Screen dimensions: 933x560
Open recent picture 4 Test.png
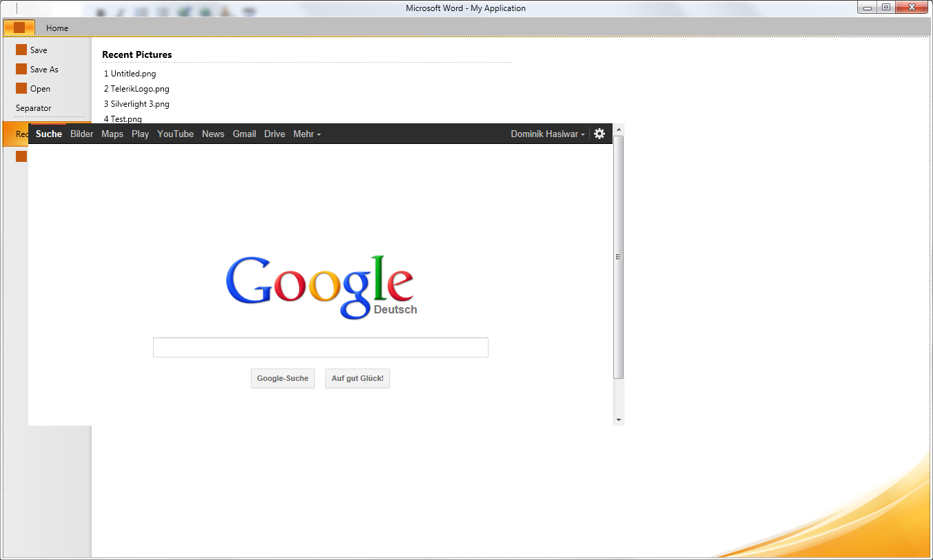123,118
